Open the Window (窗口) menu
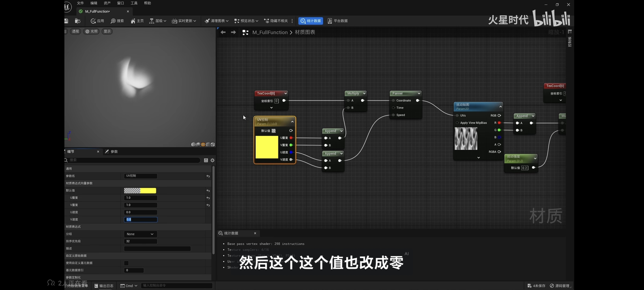The image size is (644, 290). 120,3
